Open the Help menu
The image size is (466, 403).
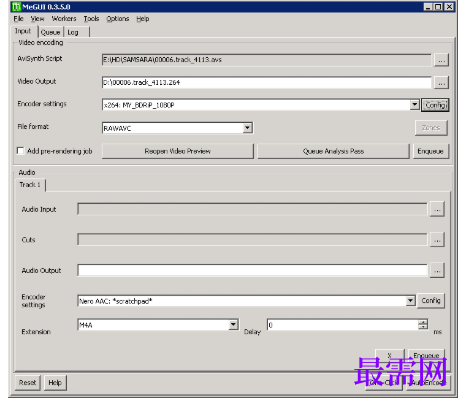click(143, 19)
